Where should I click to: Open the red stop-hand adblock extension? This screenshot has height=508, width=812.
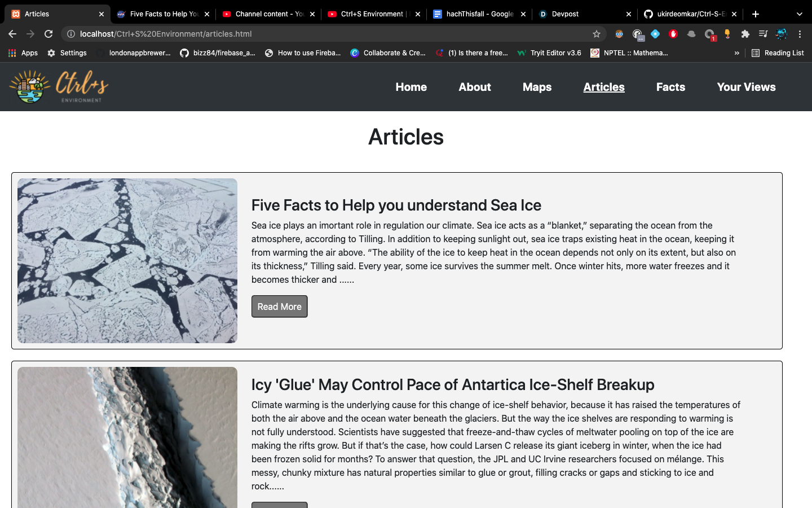click(673, 34)
